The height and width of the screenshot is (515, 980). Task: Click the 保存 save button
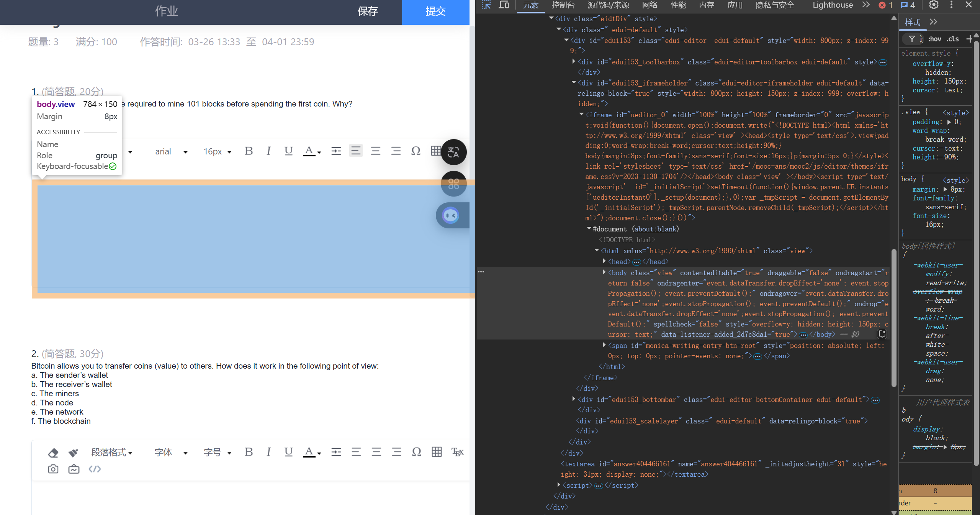[368, 11]
